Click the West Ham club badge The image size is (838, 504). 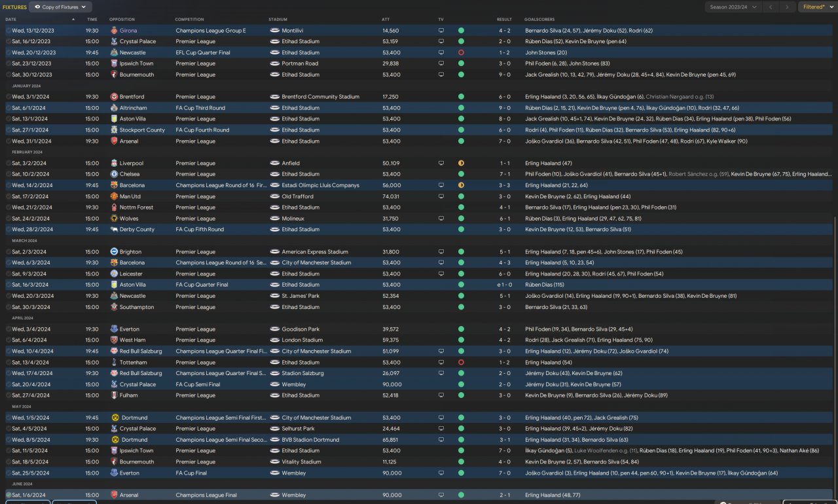point(114,340)
